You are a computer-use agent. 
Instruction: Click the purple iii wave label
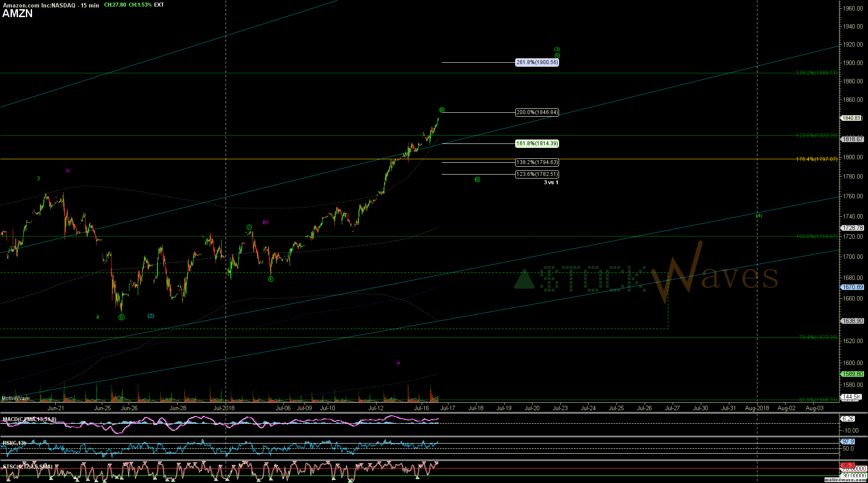tap(68, 171)
